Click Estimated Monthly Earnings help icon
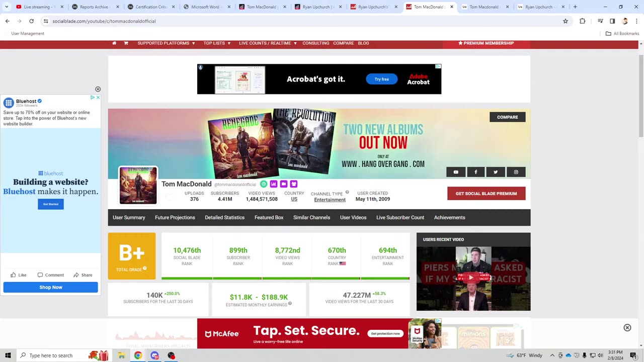This screenshot has height=362, width=644. point(290,303)
